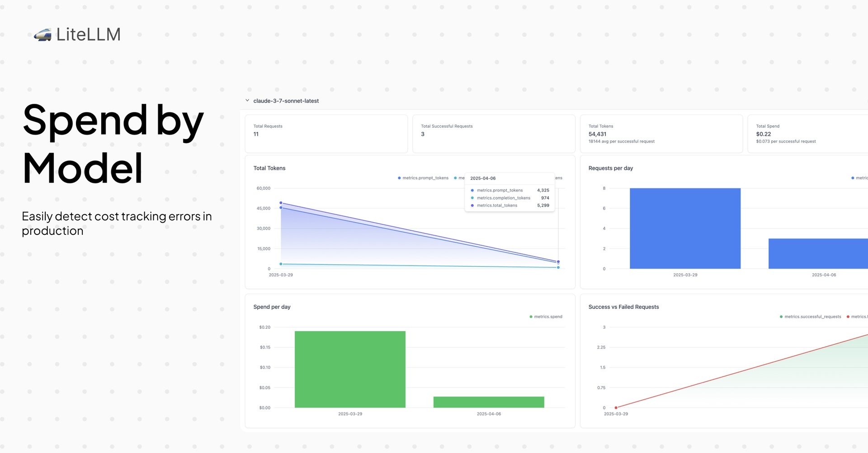The height and width of the screenshot is (453, 868).
Task: Click the blue 2025-03-29 requests bar
Action: coord(685,228)
